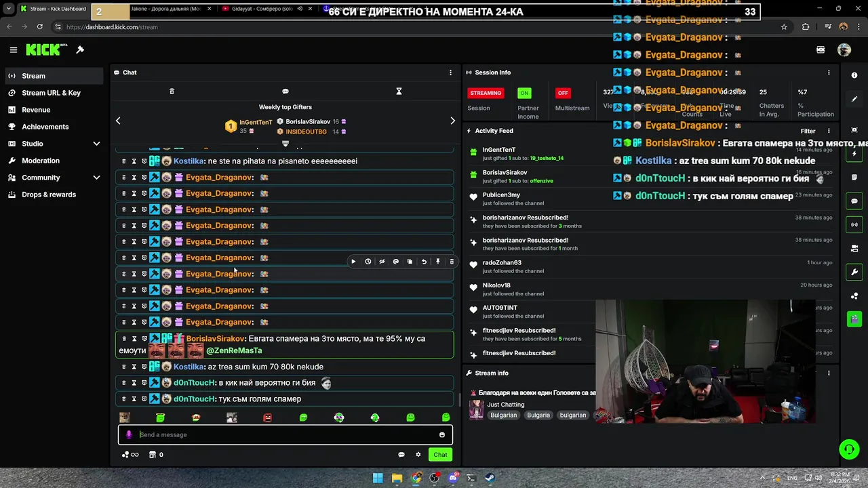Click the green support headset button
868x488 pixels.
pos(849,449)
